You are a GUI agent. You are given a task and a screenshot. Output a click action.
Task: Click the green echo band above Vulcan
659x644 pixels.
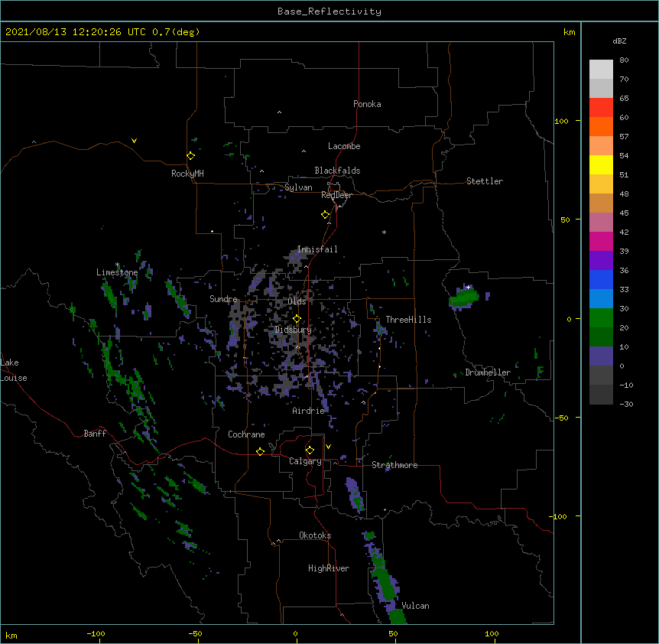(x=385, y=584)
